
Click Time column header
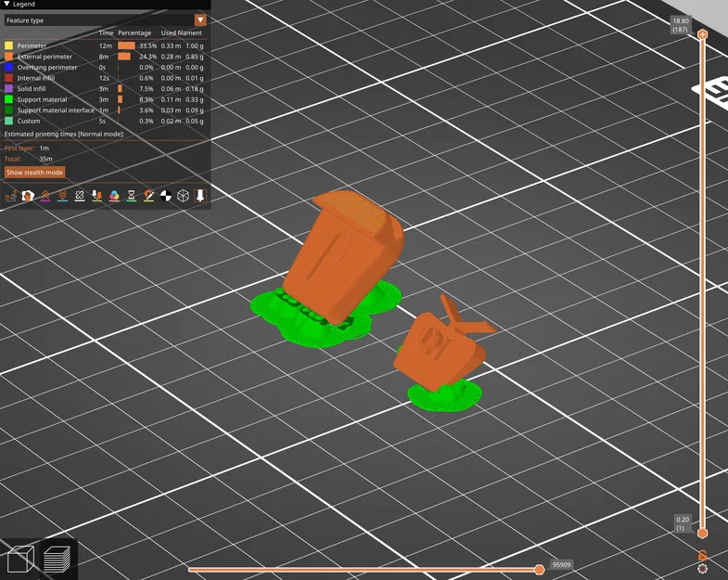click(106, 32)
